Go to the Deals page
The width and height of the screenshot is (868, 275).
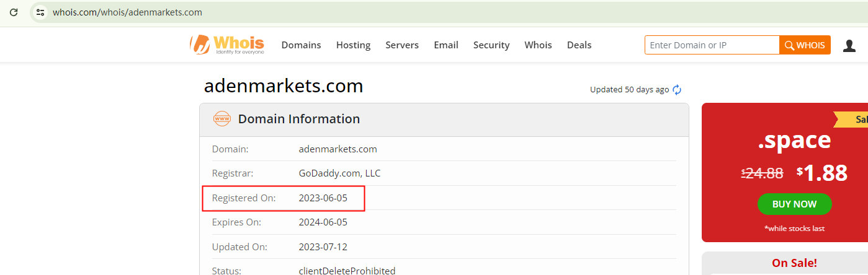[x=579, y=45]
